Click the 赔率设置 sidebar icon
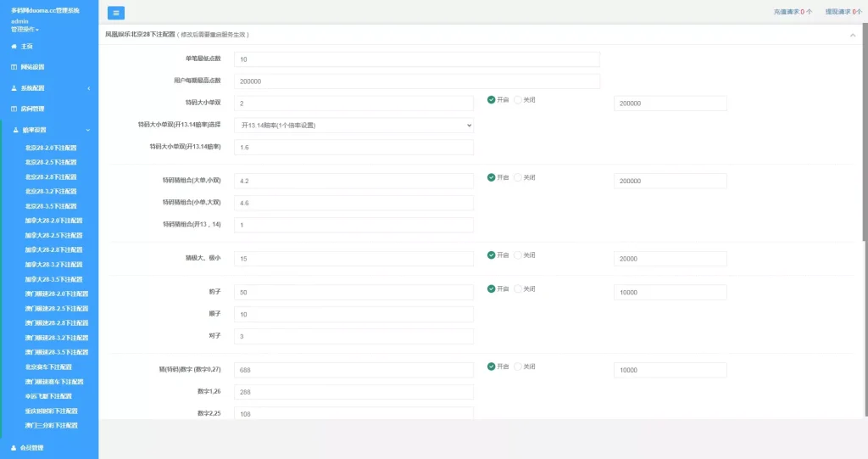 14,130
